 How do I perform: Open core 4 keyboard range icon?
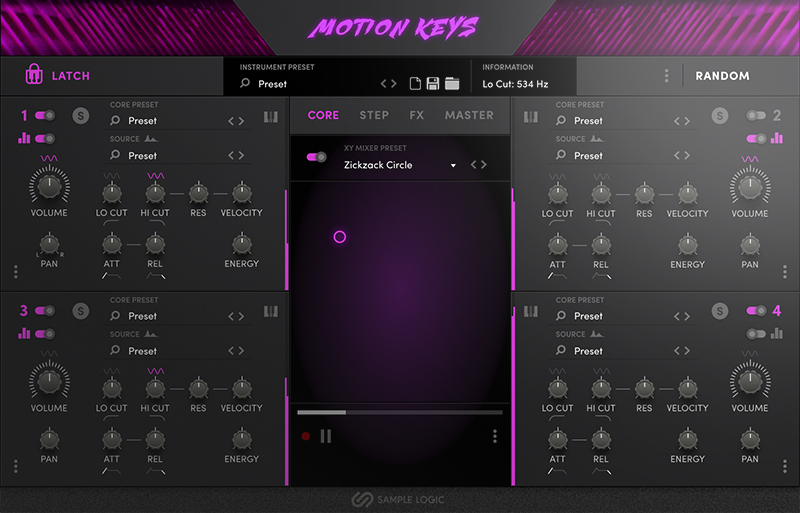coord(531,311)
